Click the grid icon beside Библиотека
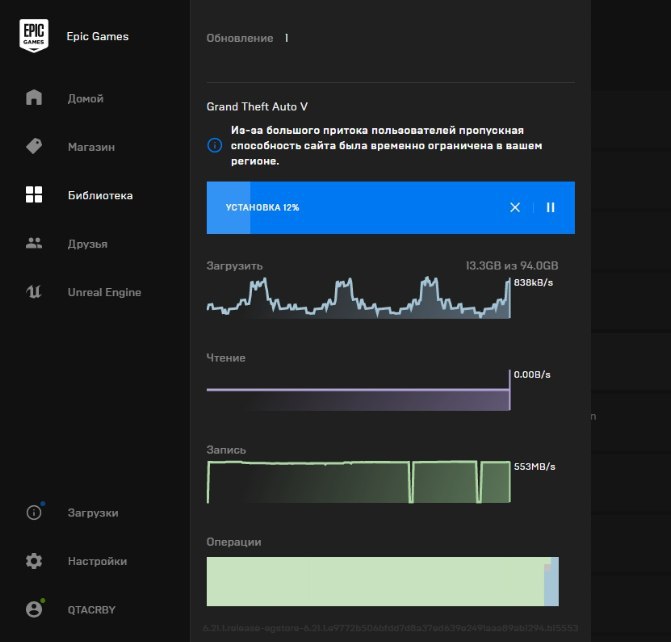The height and width of the screenshot is (642, 671). click(x=34, y=194)
